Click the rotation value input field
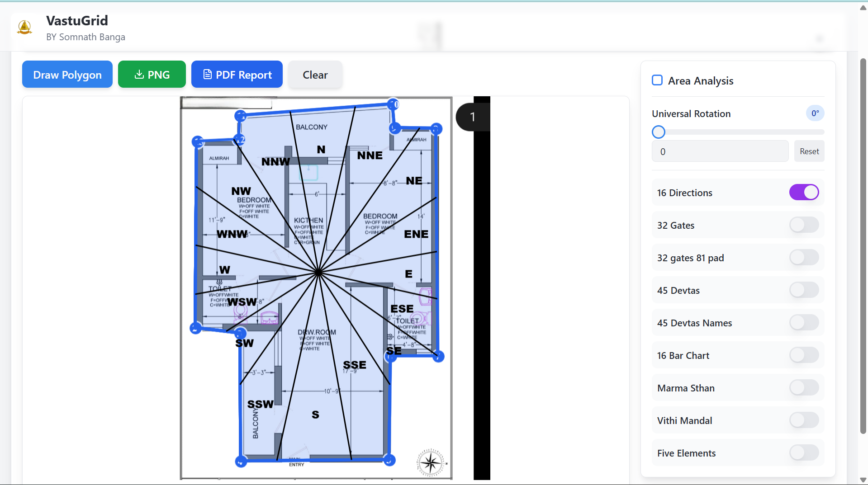This screenshot has width=868, height=485. coord(720,151)
